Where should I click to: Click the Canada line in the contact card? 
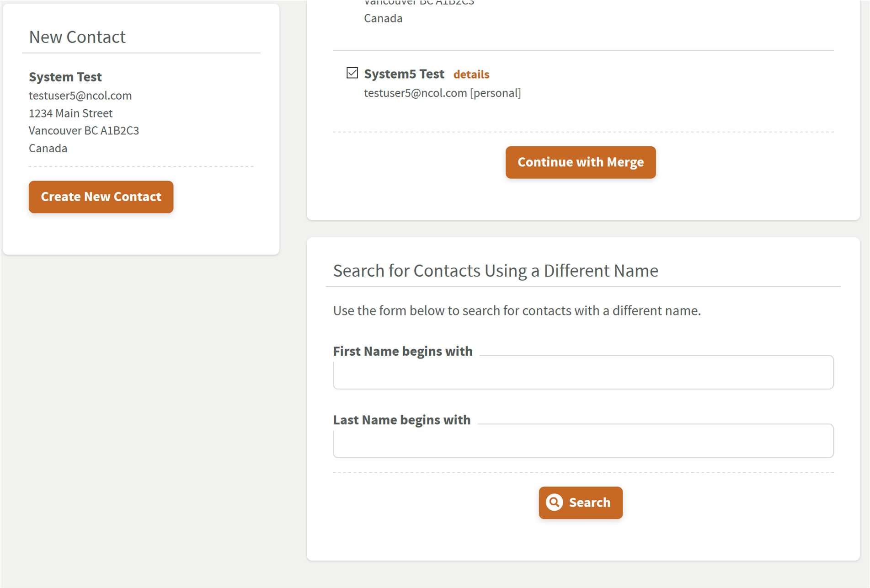click(x=48, y=148)
